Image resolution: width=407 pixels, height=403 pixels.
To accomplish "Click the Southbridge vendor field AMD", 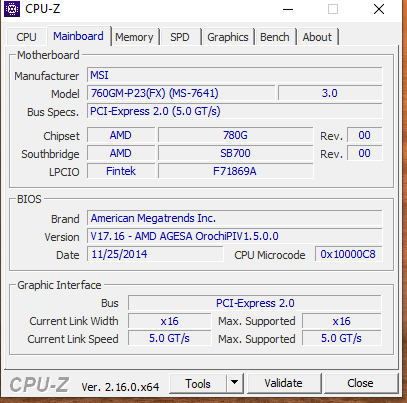I will pyautogui.click(x=121, y=153).
